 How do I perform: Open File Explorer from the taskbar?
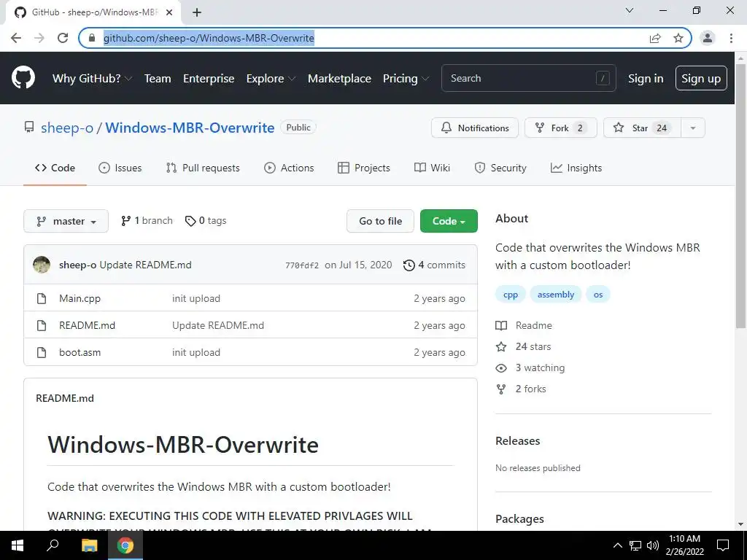click(x=89, y=545)
